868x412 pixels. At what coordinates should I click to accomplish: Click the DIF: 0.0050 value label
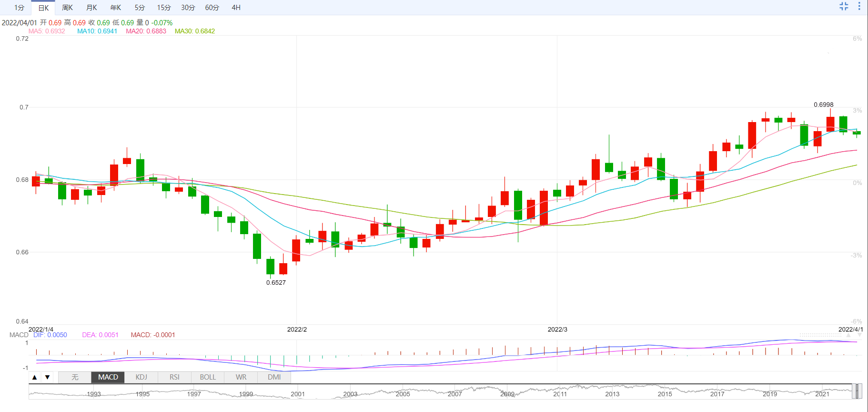50,335
